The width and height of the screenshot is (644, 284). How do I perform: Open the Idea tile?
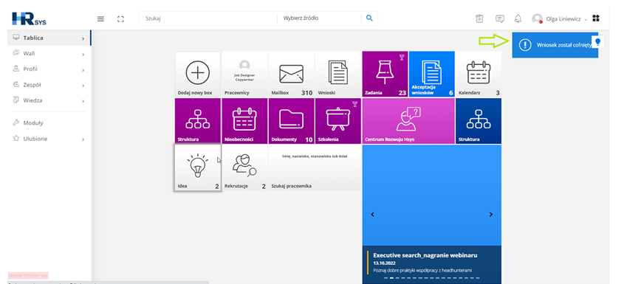point(197,167)
